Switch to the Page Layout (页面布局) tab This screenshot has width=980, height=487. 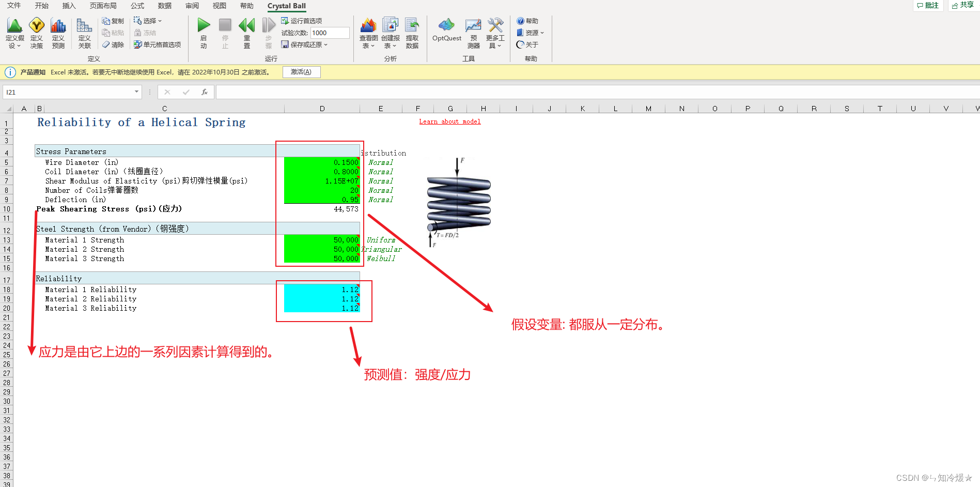click(103, 6)
